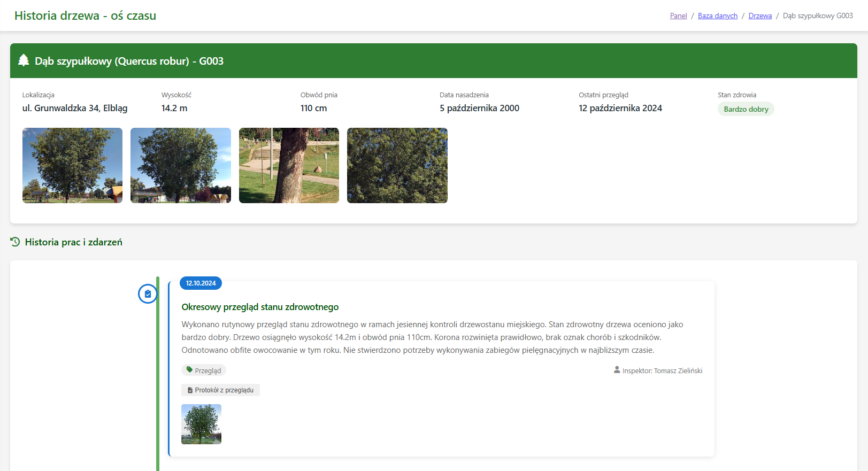Click the history clock icon beside Historia prac
Viewport: 868px width, 471px height.
coord(15,242)
